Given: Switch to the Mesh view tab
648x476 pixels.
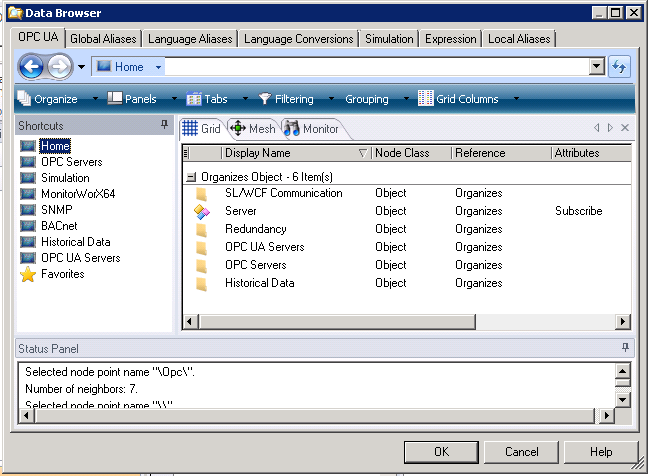Looking at the screenshot, I should click(252, 128).
